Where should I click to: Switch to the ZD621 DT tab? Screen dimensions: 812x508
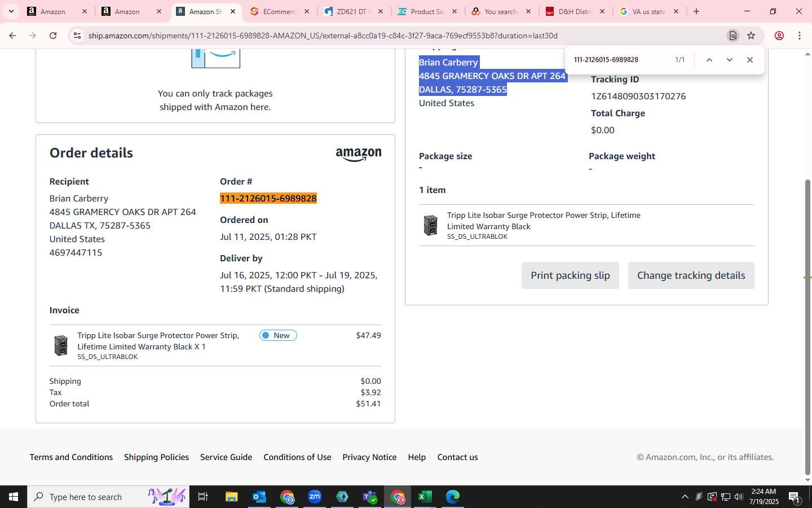354,11
